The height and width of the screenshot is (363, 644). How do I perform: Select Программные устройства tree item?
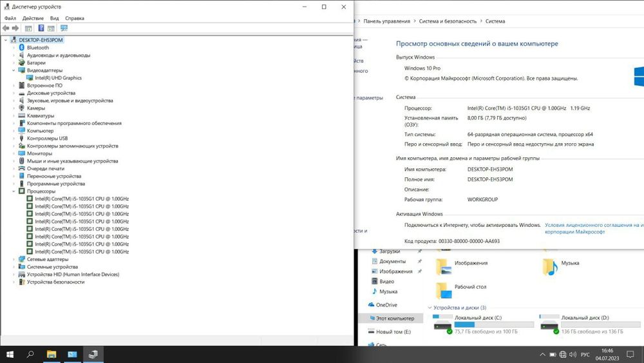(56, 184)
